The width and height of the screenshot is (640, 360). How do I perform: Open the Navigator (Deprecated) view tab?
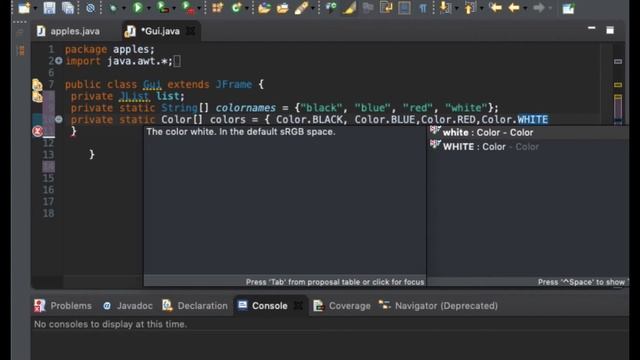pyautogui.click(x=438, y=306)
